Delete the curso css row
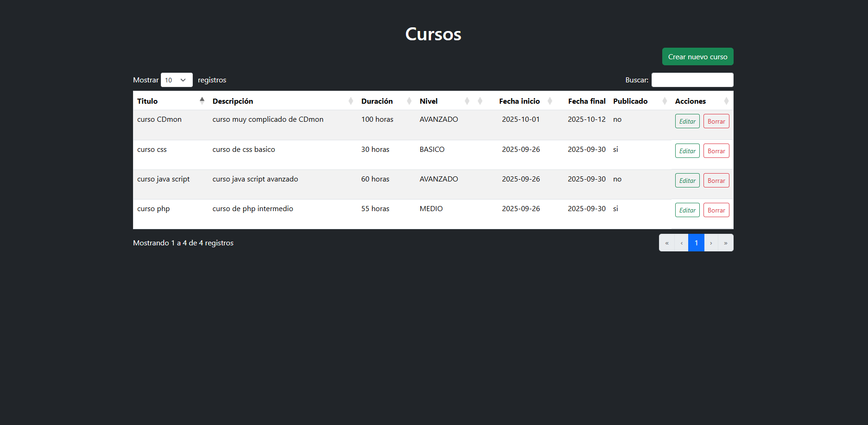868x425 pixels. (x=716, y=151)
